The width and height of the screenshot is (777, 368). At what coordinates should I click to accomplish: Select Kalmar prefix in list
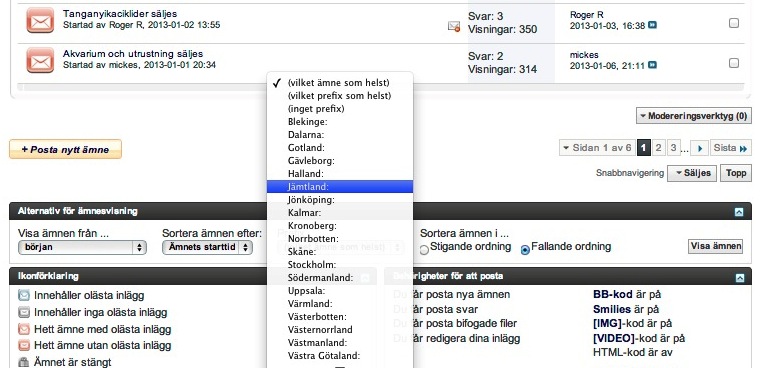click(339, 213)
